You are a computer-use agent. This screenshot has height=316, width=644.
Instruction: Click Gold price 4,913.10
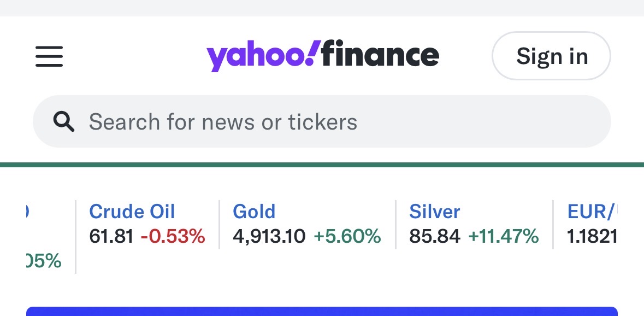click(x=269, y=236)
